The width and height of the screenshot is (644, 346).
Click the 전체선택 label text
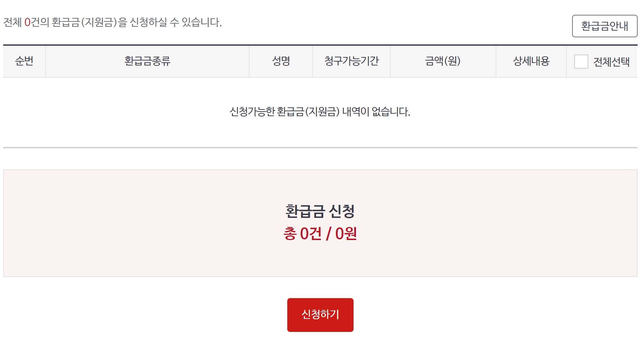tap(612, 62)
